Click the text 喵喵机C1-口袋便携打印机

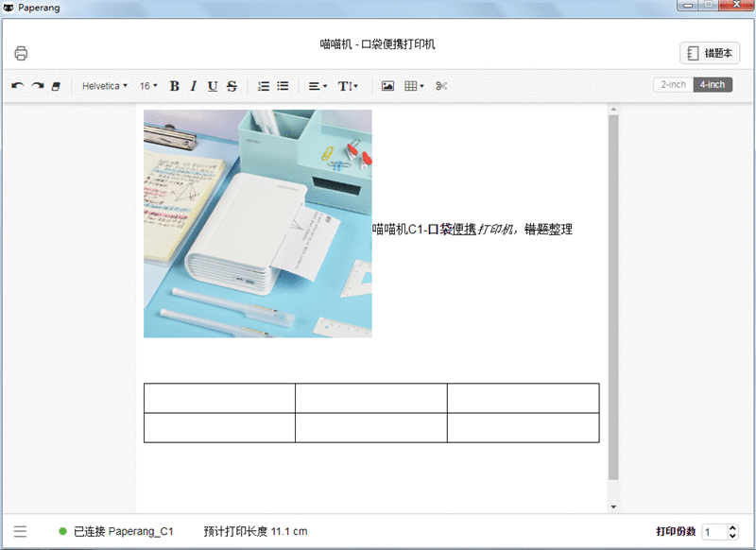coord(443,229)
